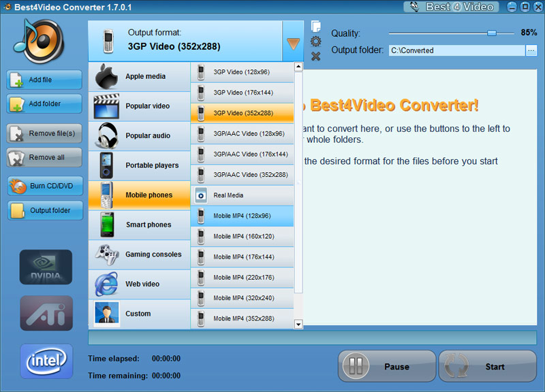Click the Burn CD/DVD button
This screenshot has width=545, height=392.
(x=45, y=186)
